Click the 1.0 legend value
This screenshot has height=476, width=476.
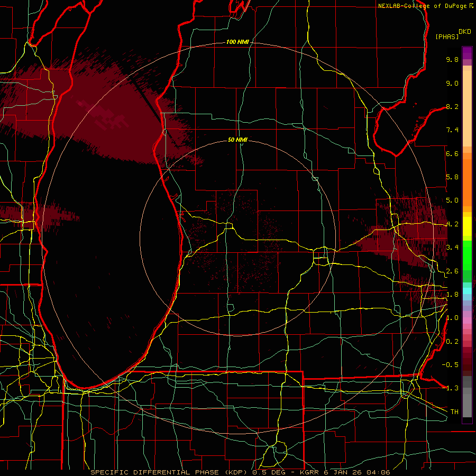click(452, 318)
